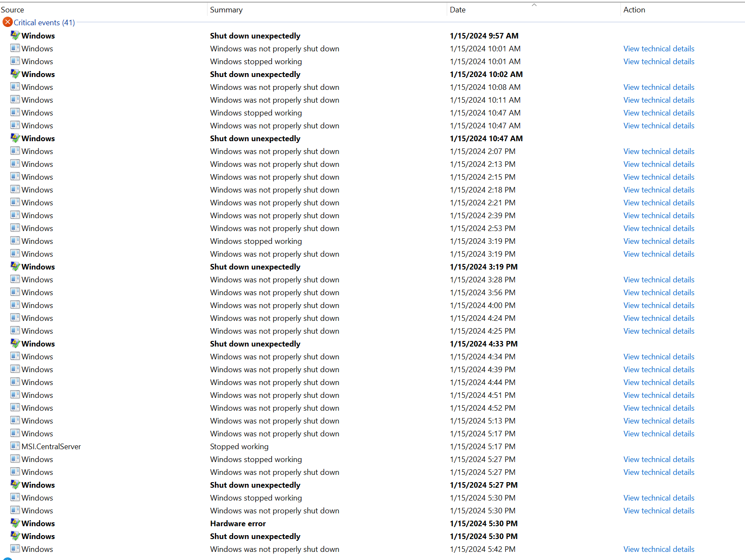Screen dimensions: 745x560
Task: Click report icon of 4:44 PM event
Action: (x=15, y=382)
